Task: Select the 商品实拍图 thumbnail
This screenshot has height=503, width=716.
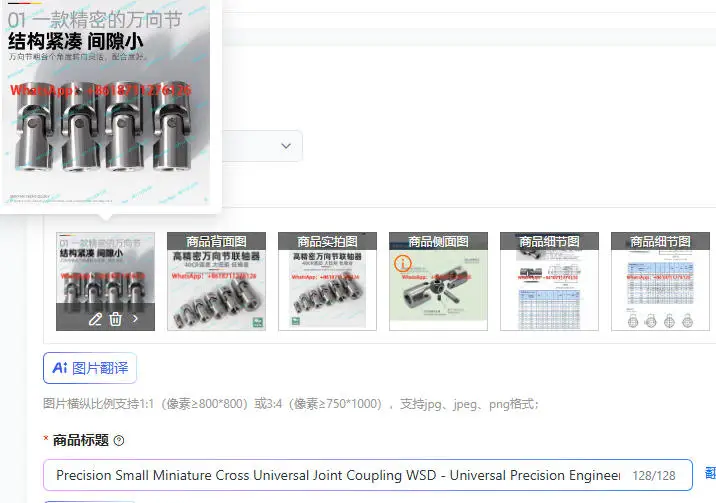Action: (327, 281)
